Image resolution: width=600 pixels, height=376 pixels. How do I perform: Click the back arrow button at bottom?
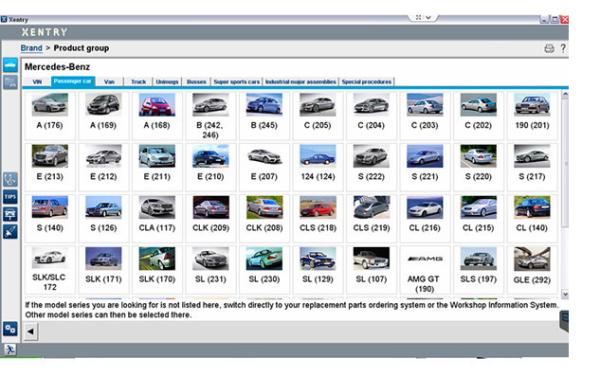[x=31, y=331]
